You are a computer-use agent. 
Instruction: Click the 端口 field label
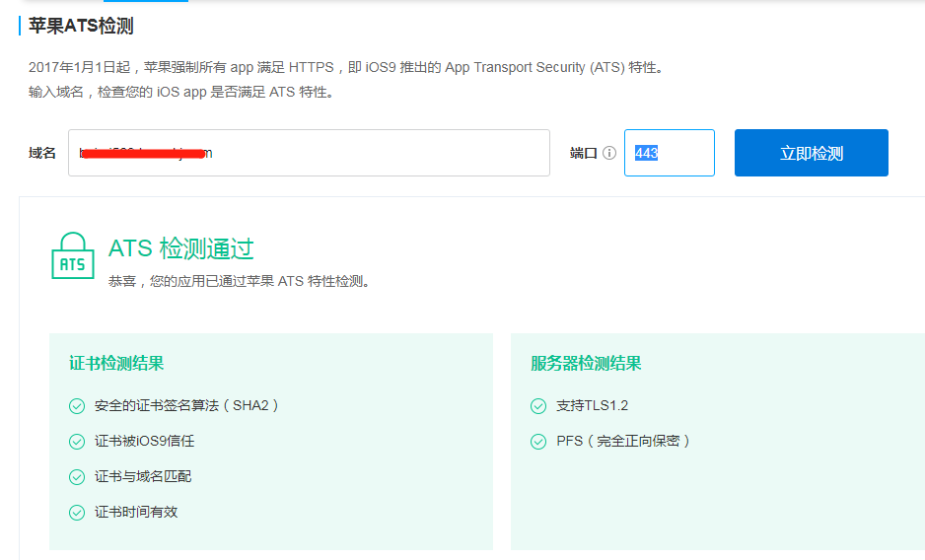(x=584, y=153)
